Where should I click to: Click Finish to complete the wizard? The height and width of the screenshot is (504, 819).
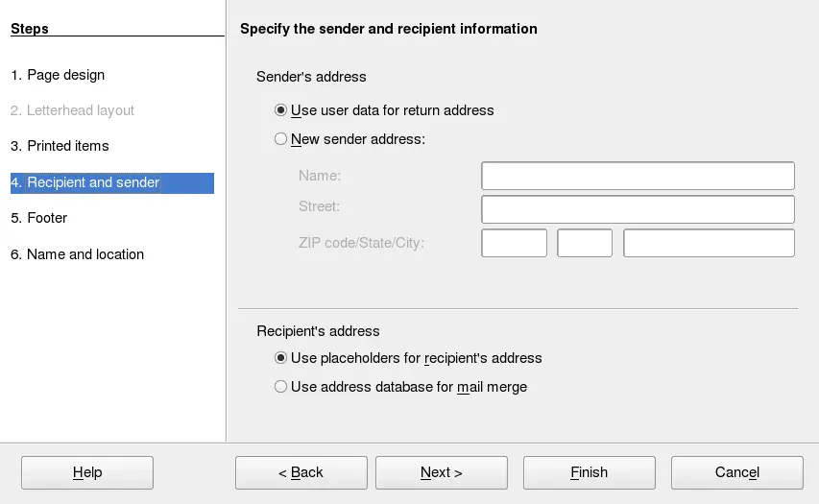click(589, 472)
